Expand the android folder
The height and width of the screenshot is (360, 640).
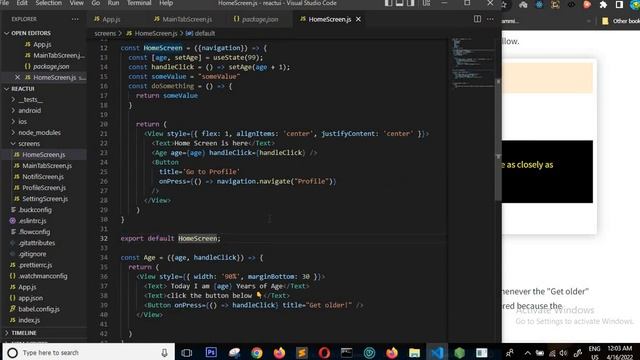point(29,111)
